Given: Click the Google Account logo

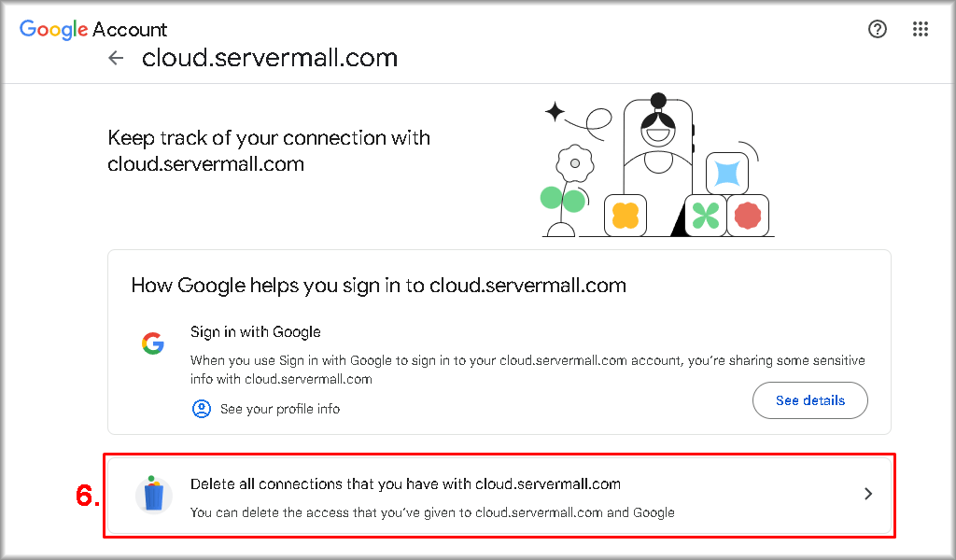Looking at the screenshot, I should [93, 29].
